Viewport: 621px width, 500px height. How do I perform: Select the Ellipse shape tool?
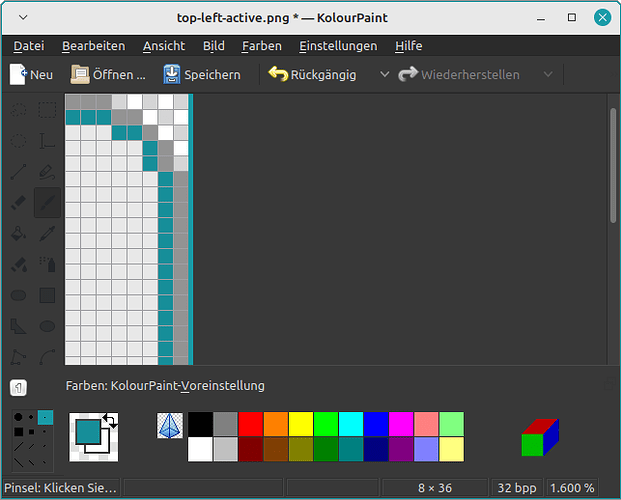pos(47,326)
